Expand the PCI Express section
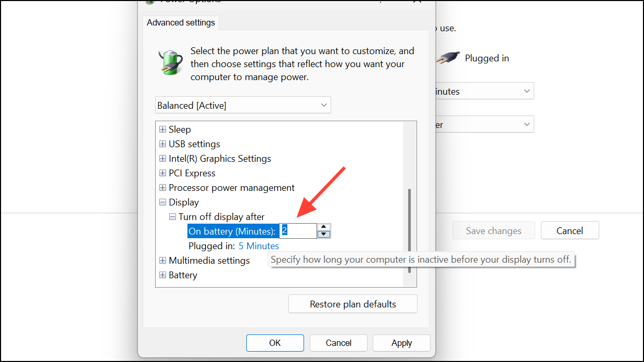Image resolution: width=644 pixels, height=362 pixels. tap(162, 173)
